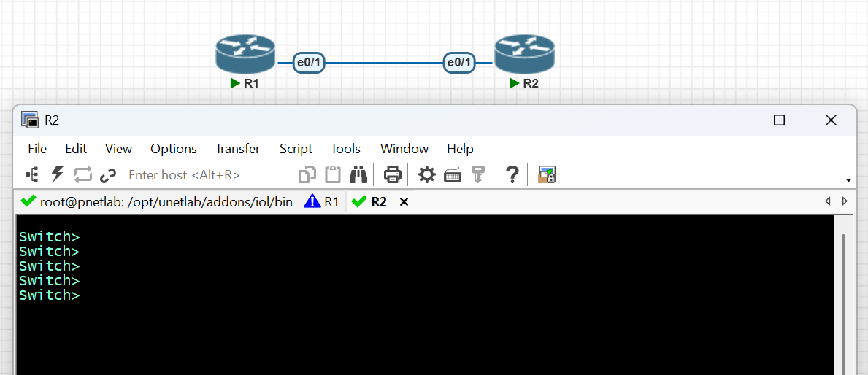The width and height of the screenshot is (868, 375).
Task: Open the View menu
Action: (118, 149)
